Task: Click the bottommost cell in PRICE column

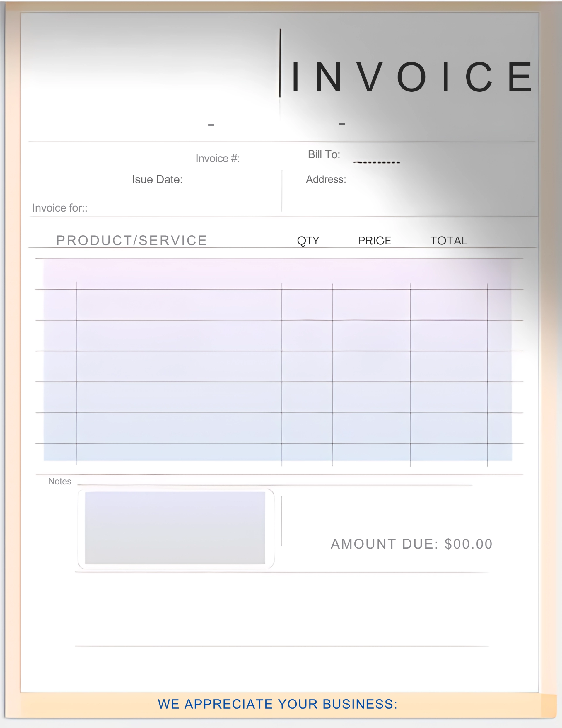Action: [x=371, y=453]
